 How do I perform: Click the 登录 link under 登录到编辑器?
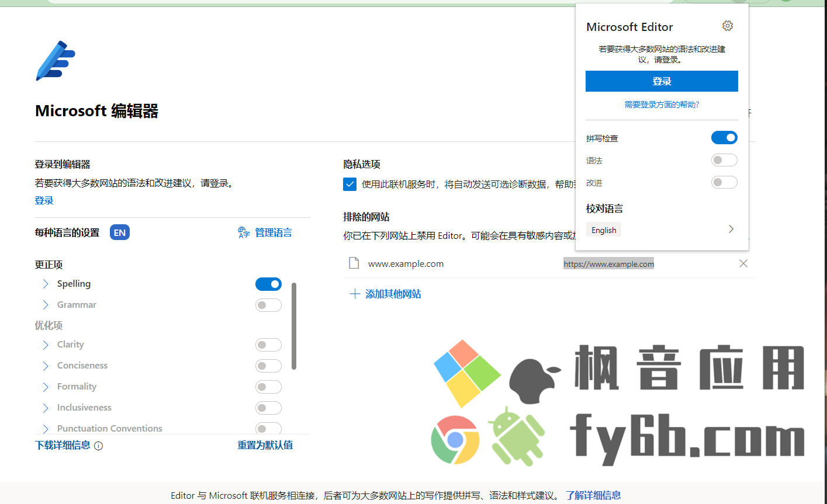pos(44,200)
